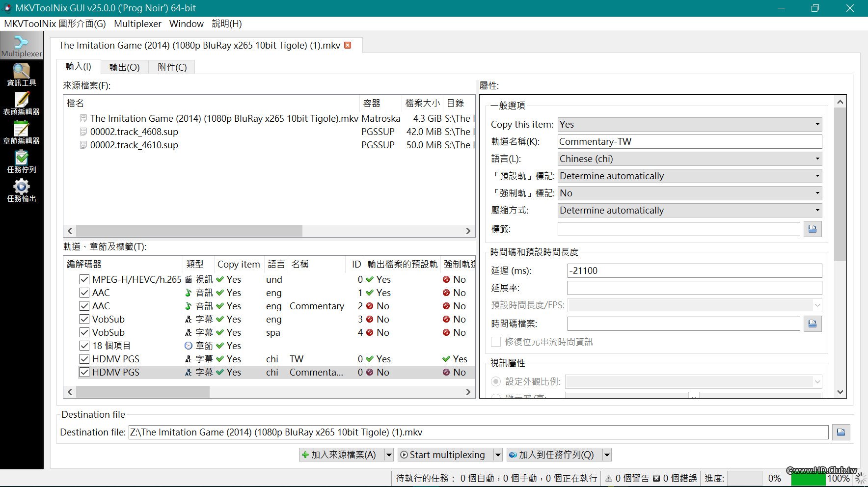Screen dimensions: 868x487
Task: Uncheck the HDMV PGS TW subtitle track
Action: [x=84, y=359]
